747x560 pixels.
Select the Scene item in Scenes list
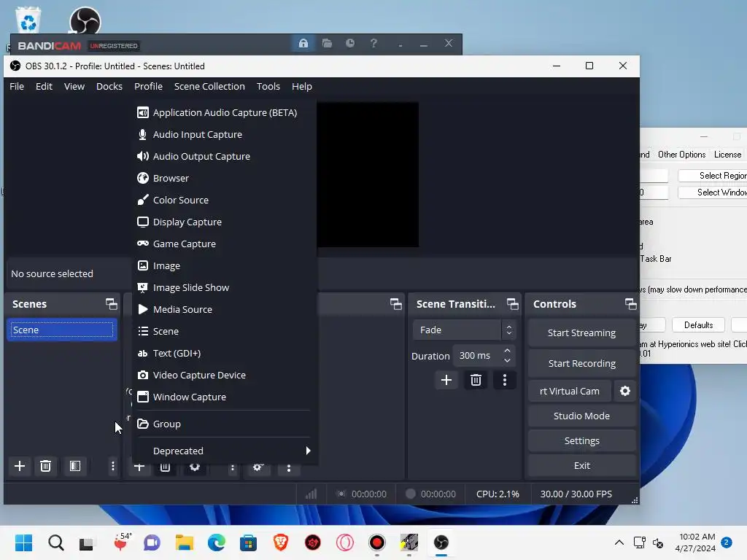62,330
